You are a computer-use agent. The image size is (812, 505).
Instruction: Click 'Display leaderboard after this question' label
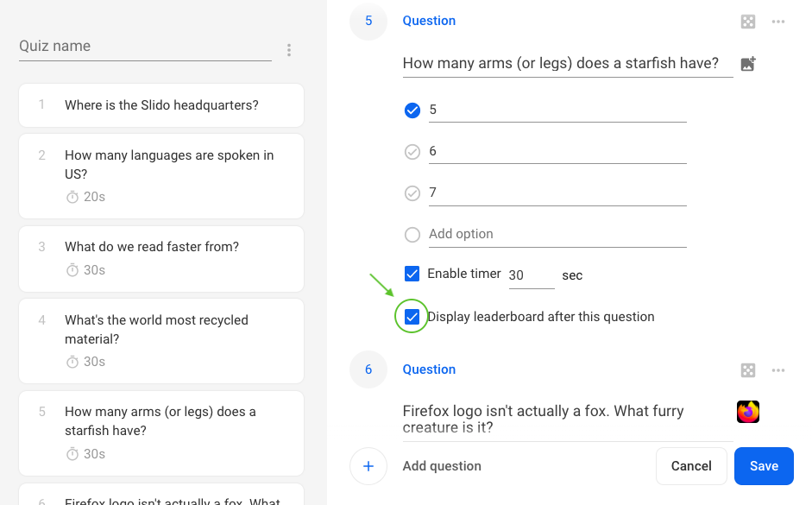541,317
